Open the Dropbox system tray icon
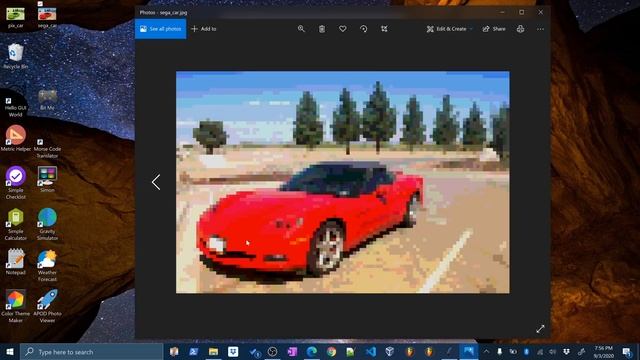This screenshot has width=640, height=360. click(x=567, y=352)
